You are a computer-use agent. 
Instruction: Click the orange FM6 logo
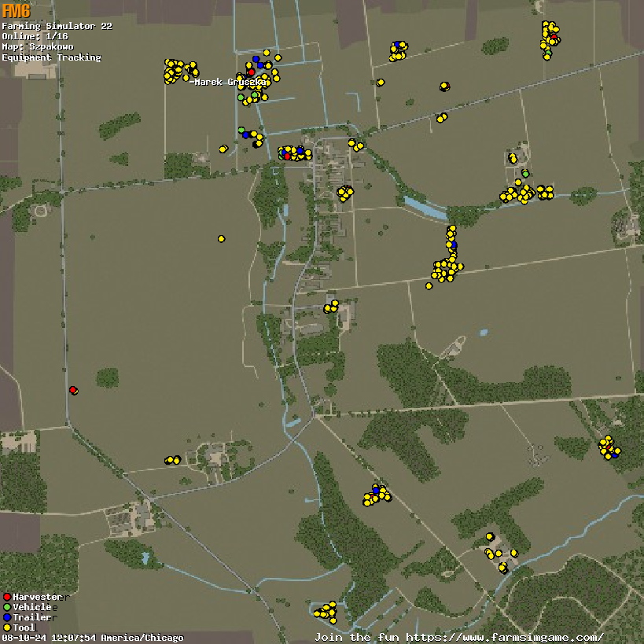click(x=16, y=11)
